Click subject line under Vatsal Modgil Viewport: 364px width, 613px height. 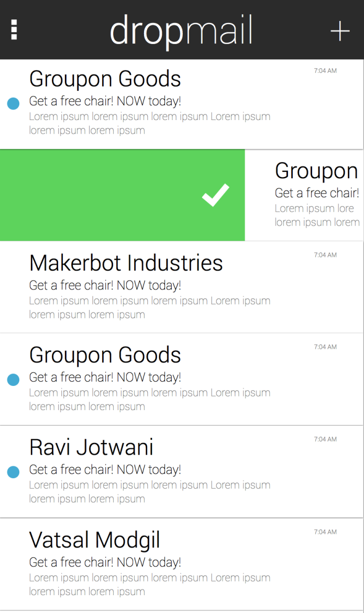tap(105, 562)
